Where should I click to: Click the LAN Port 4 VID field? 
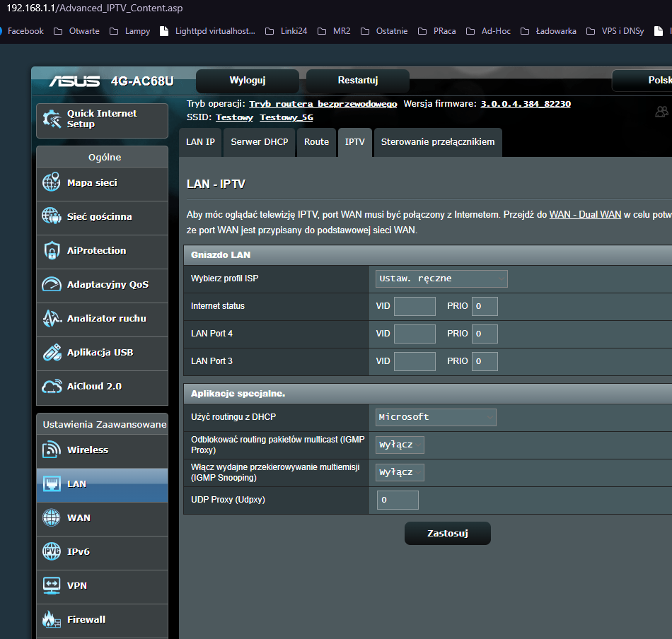[x=415, y=334]
